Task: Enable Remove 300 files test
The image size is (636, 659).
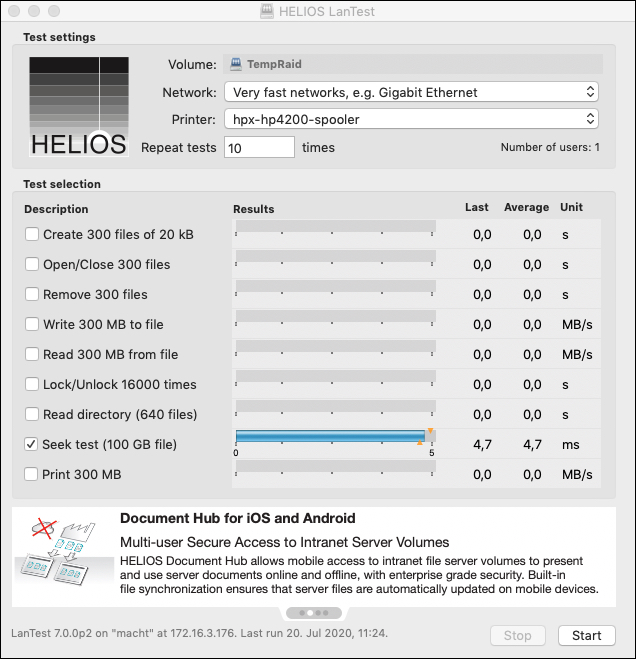Action: coord(32,294)
